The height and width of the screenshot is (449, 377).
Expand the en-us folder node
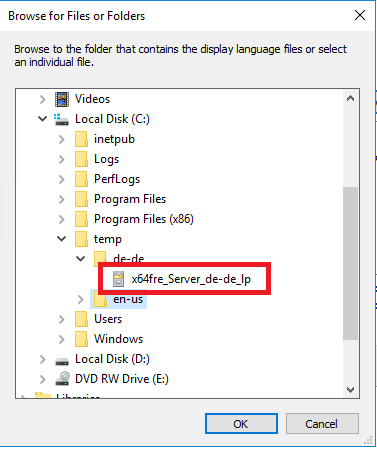[81, 299]
